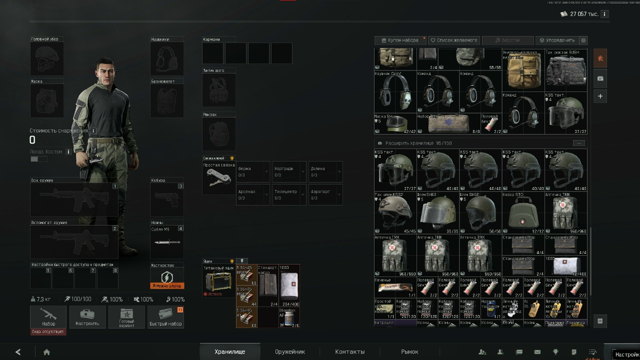Image resolution: width=640 pixels, height=360 pixels.
Task: Click the lightning ability skill icon
Action: point(167,277)
